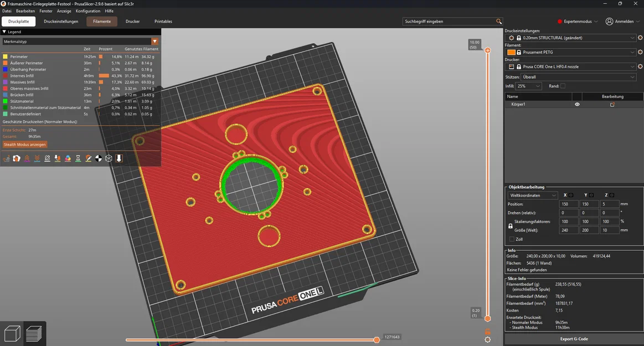
Task: Click the search magnifier icon
Action: [x=498, y=22]
